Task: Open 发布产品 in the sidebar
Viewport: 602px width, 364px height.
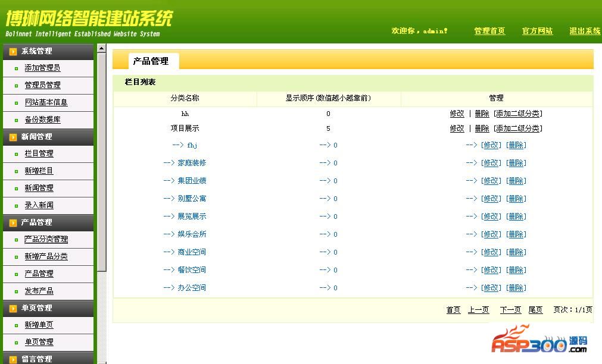Action: (39, 291)
